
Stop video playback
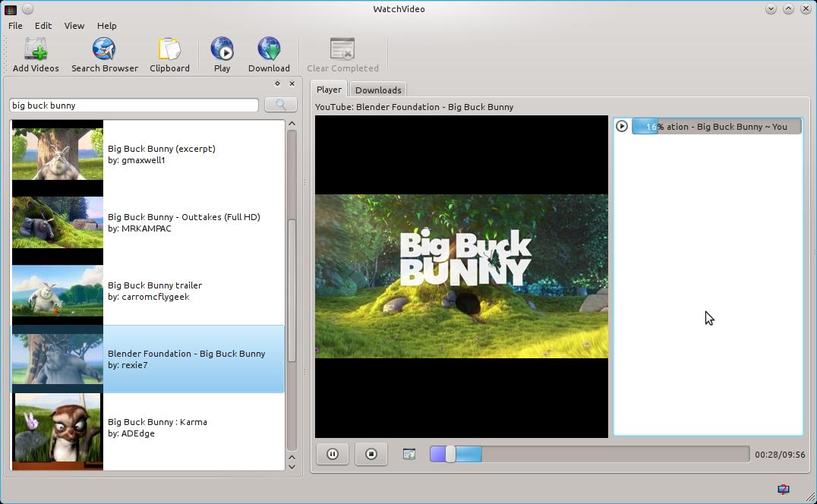tap(371, 454)
